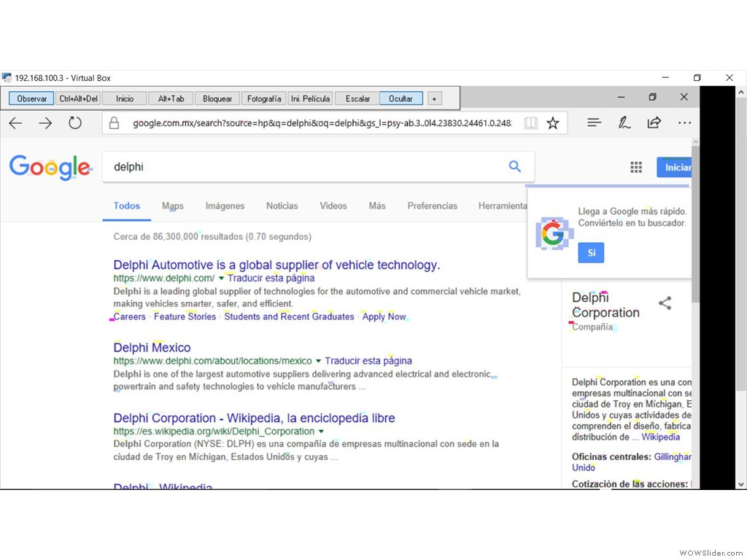
Task: Click Traducir esta página for delphi.com
Action: [x=271, y=278]
